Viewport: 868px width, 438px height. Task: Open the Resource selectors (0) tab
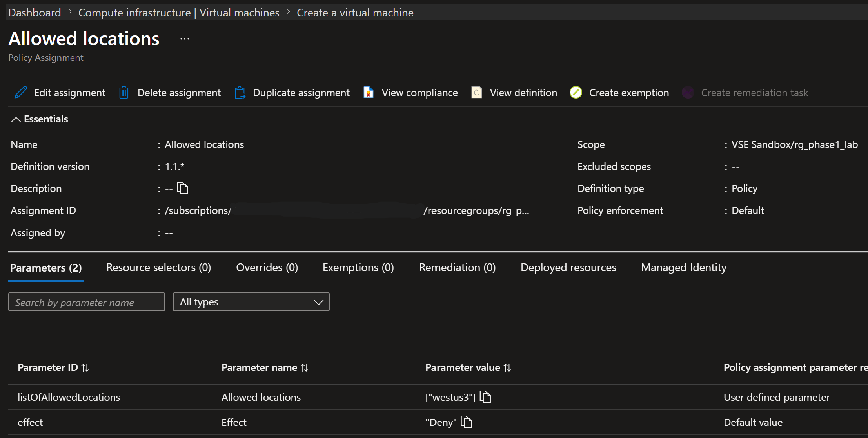pyautogui.click(x=159, y=268)
